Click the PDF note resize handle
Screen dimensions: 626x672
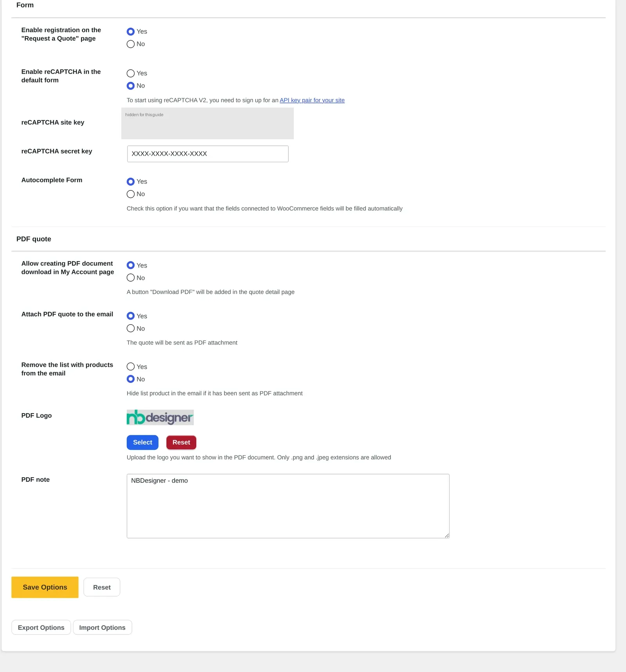pyautogui.click(x=447, y=535)
